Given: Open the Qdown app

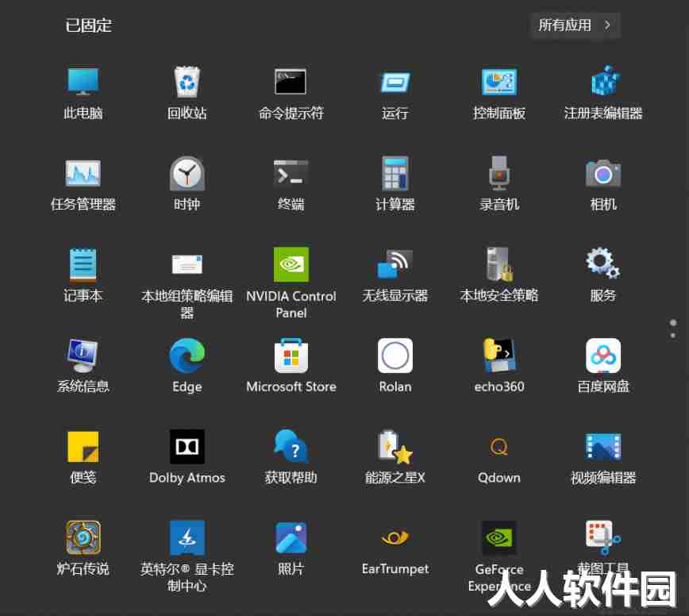Looking at the screenshot, I should [x=499, y=447].
